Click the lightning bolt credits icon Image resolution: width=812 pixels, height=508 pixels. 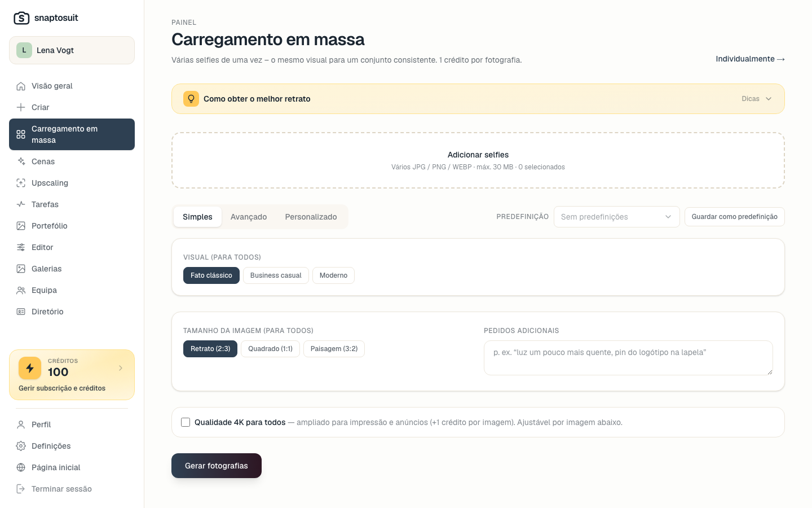click(x=30, y=368)
